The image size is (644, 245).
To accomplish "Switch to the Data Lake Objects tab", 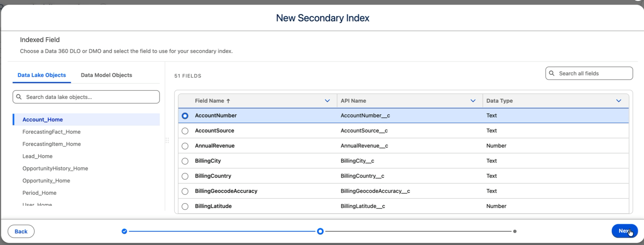I will click(x=42, y=75).
